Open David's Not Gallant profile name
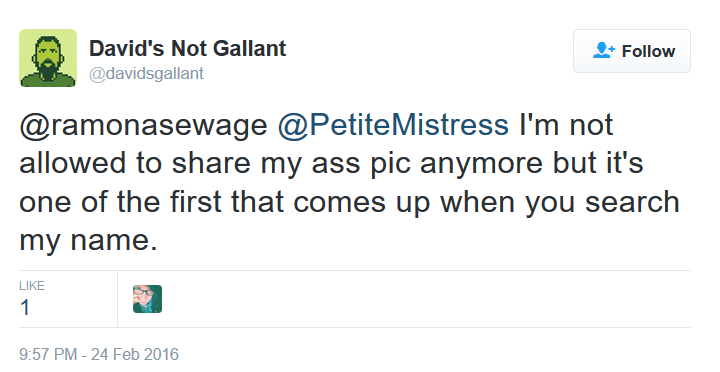720x372 pixels. point(187,48)
